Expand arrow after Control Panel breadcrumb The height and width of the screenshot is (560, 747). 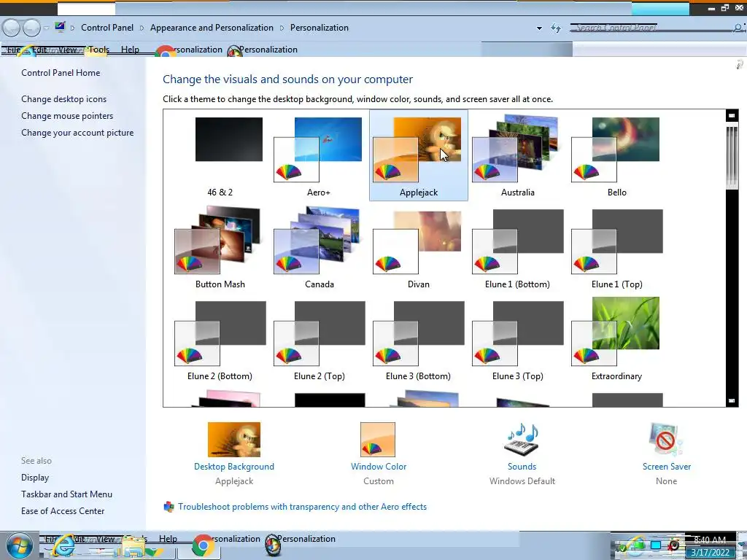(142, 28)
